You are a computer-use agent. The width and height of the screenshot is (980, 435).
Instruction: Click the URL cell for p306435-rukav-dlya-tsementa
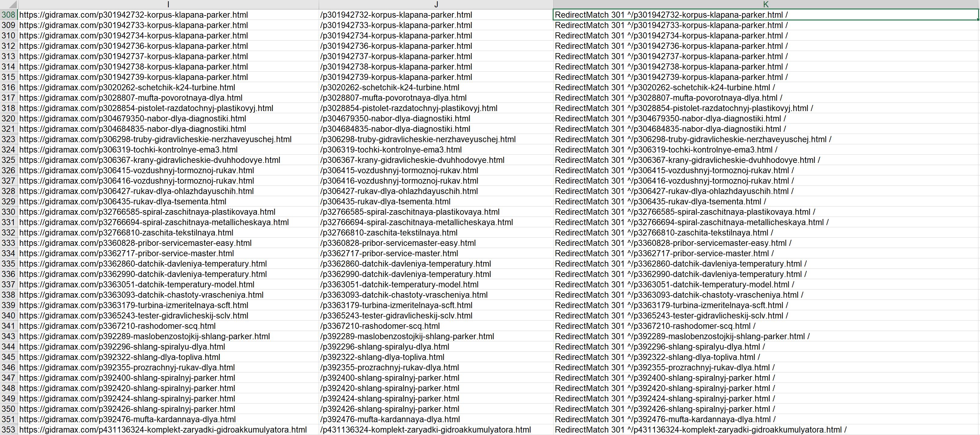pyautogui.click(x=123, y=202)
